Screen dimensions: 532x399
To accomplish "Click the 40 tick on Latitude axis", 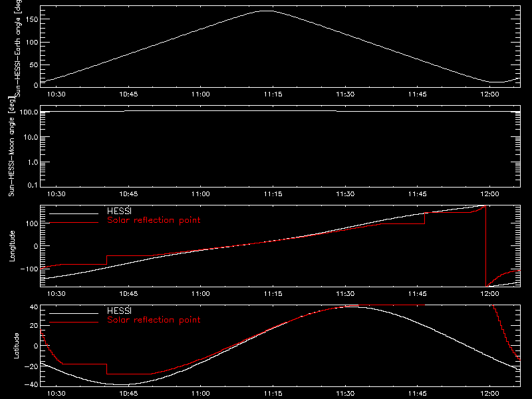I will pos(35,307).
